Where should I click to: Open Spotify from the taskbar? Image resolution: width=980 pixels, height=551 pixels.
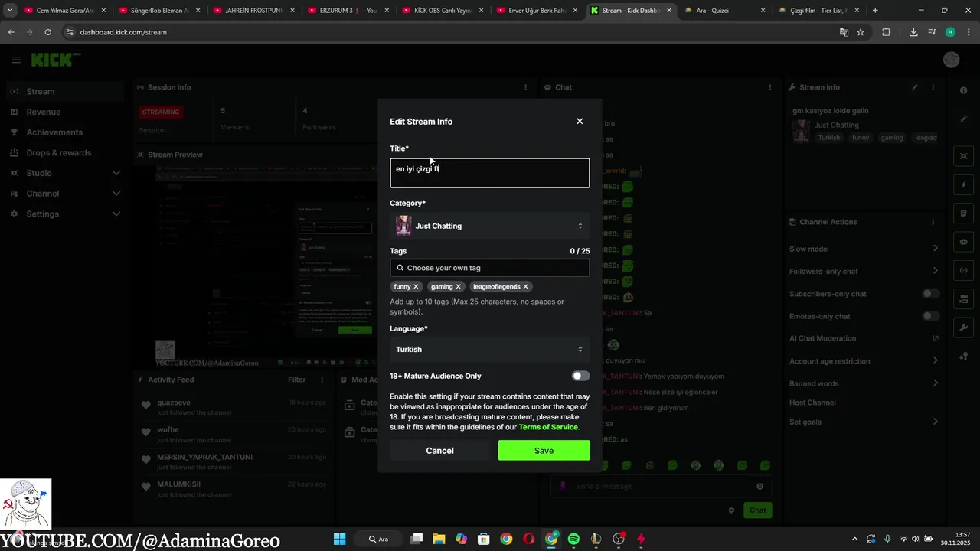[573, 539]
